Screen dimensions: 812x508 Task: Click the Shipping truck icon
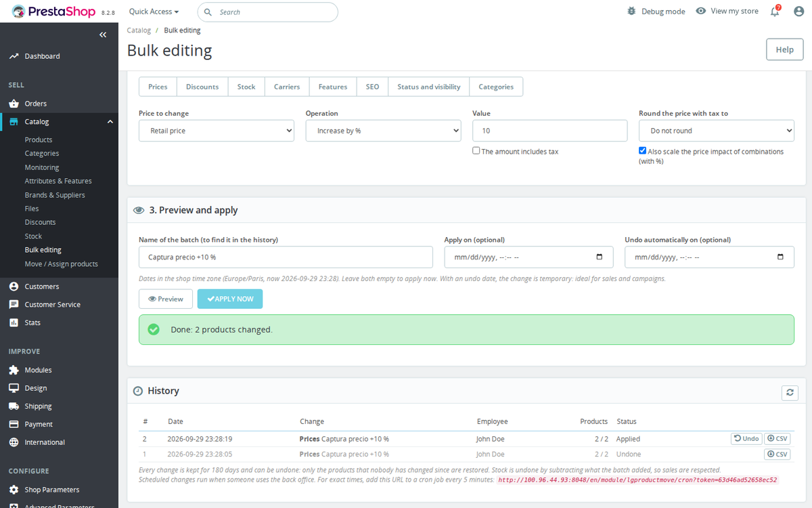tap(14, 406)
